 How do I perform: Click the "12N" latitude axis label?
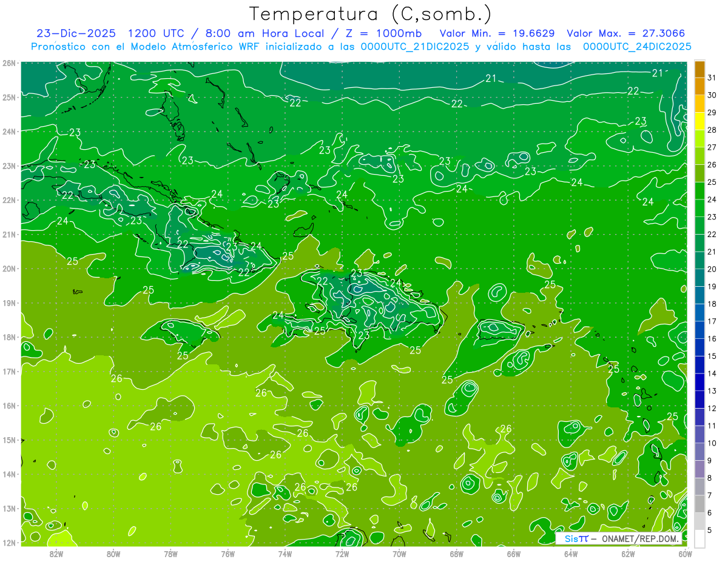(x=10, y=543)
